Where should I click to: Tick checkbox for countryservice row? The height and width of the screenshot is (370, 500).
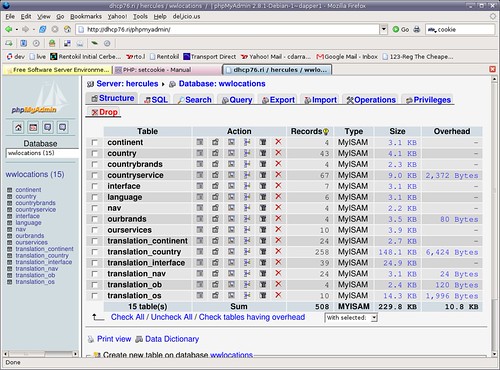click(x=95, y=175)
